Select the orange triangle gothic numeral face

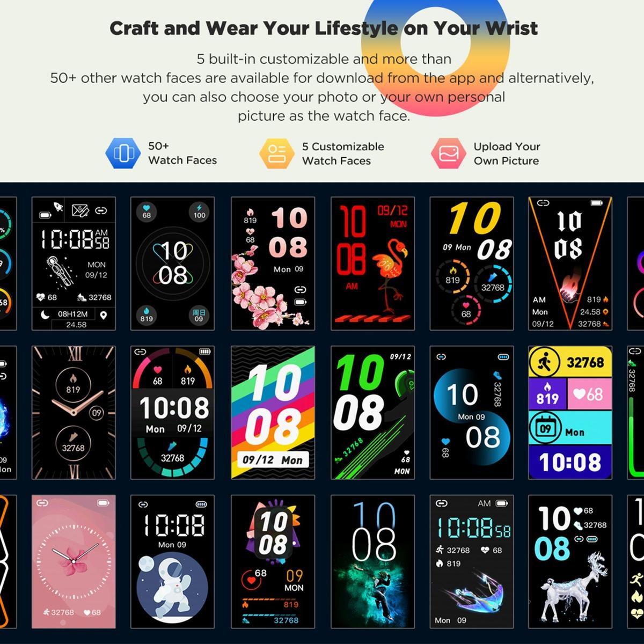(570, 264)
